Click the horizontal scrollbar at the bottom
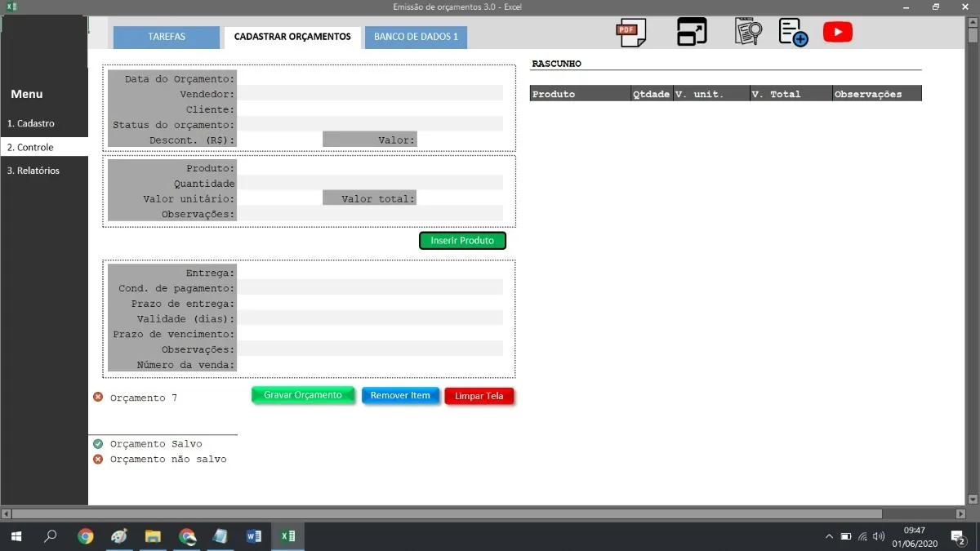The height and width of the screenshot is (551, 980). 447,514
